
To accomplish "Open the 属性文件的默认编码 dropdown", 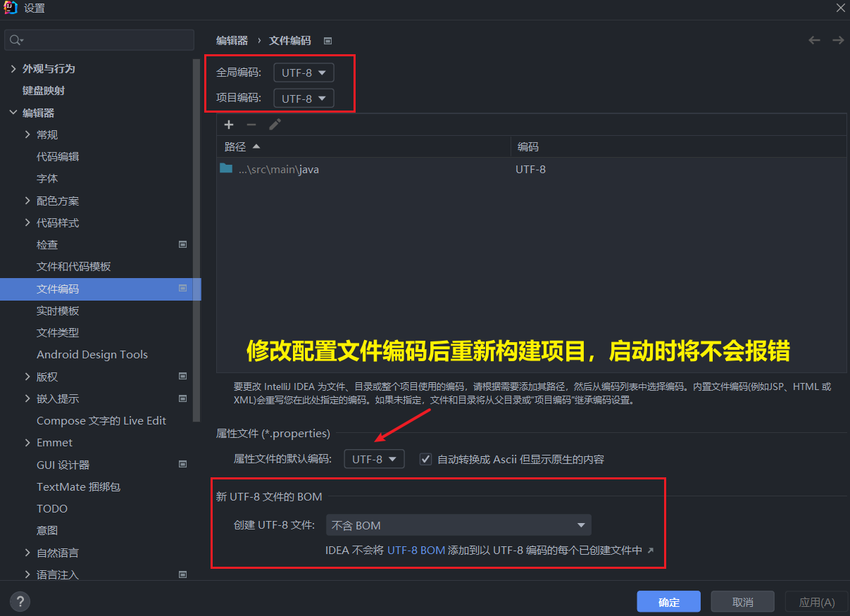I will (374, 459).
